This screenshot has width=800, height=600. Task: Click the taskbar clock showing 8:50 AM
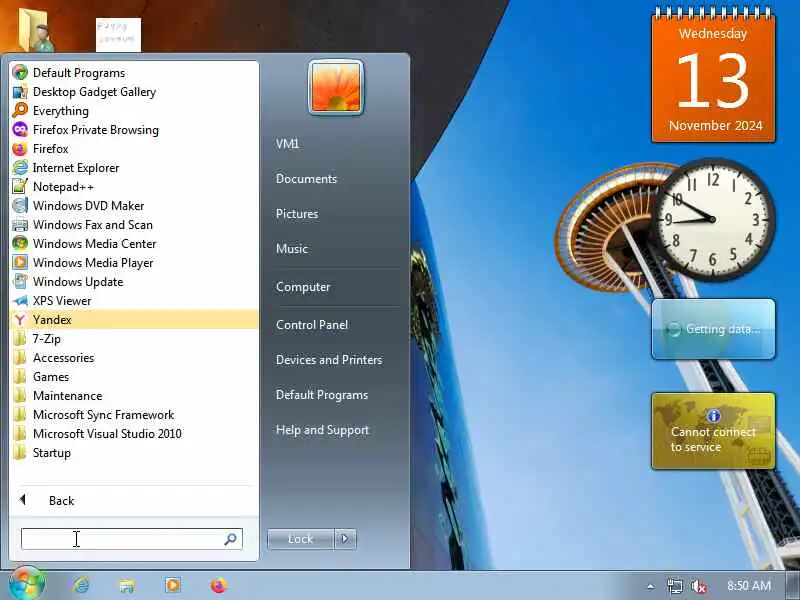click(748, 586)
